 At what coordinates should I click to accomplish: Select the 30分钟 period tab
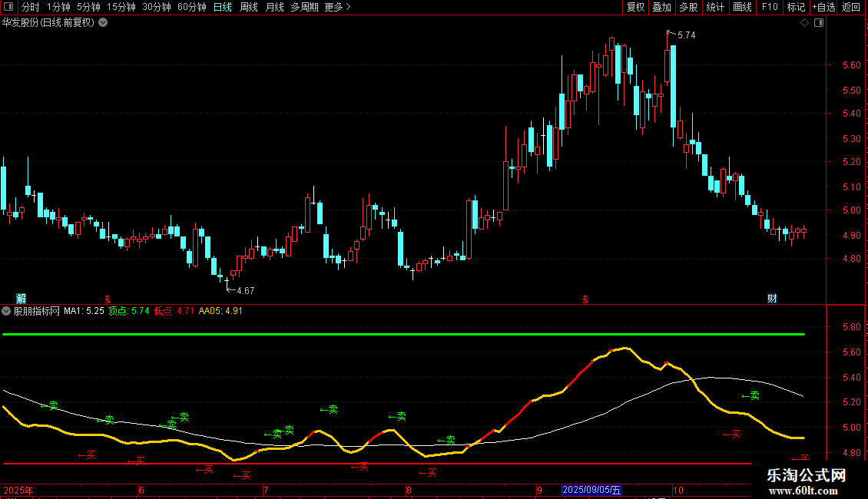[157, 7]
